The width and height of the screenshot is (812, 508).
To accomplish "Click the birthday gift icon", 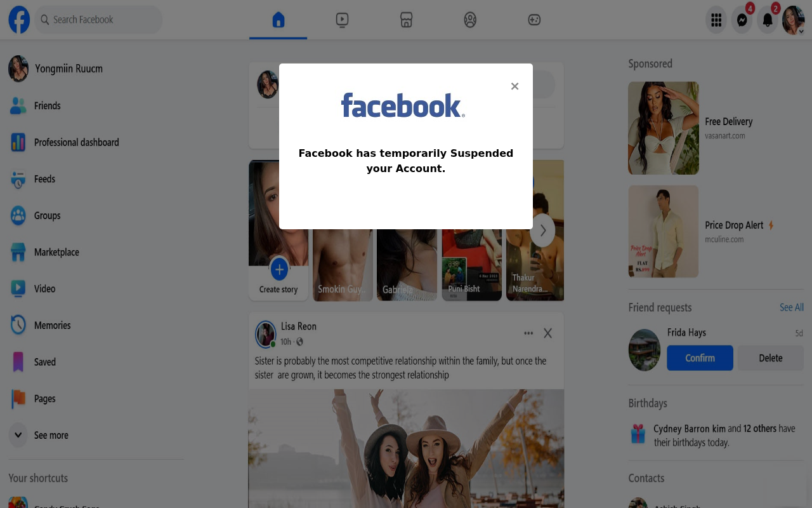I will click(x=638, y=434).
